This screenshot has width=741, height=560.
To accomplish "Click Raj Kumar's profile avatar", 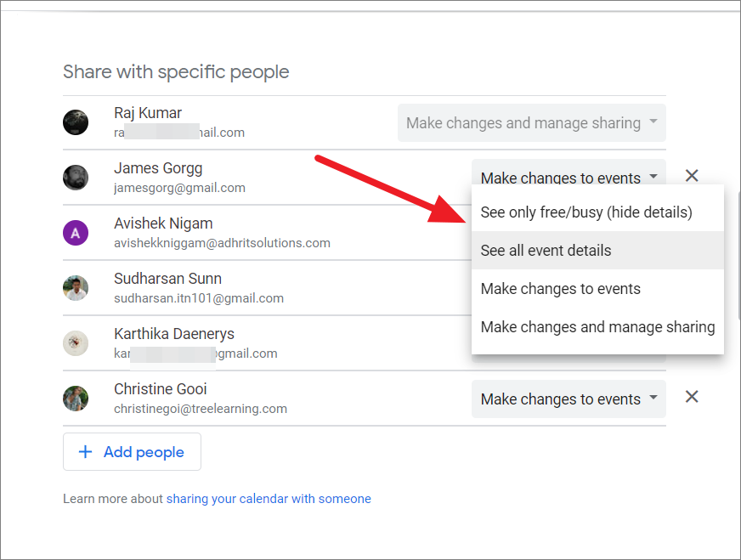I will pyautogui.click(x=76, y=122).
